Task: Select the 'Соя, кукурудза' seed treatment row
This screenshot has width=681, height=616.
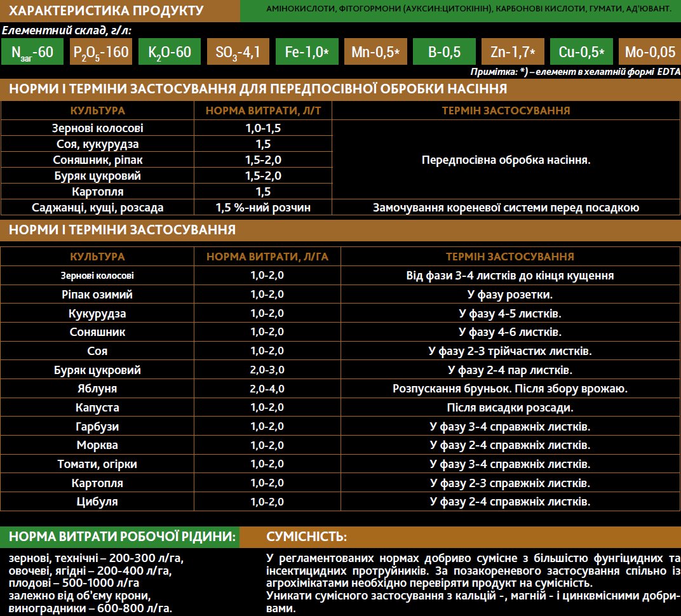Action: pyautogui.click(x=166, y=144)
